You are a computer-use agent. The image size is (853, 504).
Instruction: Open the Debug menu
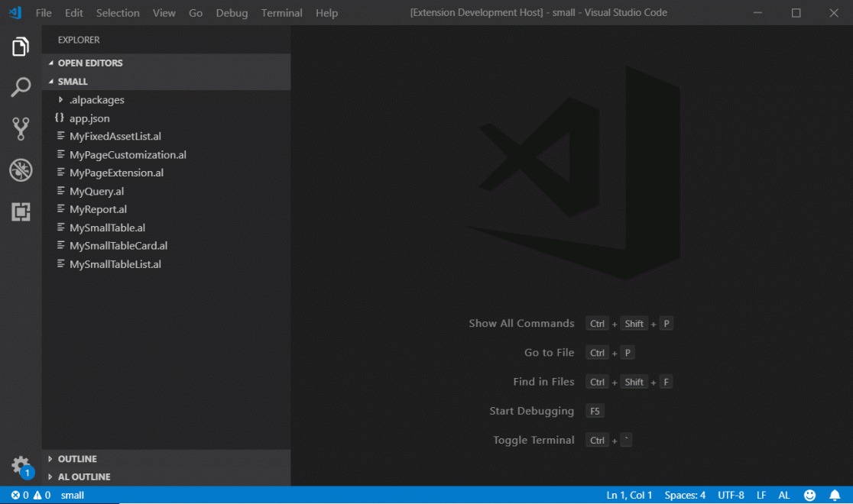[x=232, y=12]
